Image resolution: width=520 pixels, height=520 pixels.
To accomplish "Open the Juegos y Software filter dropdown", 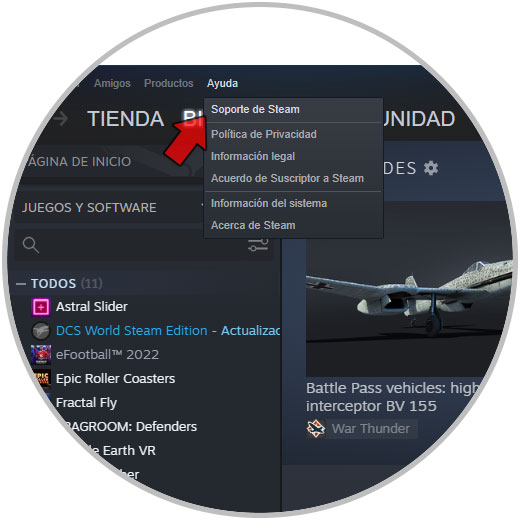I will click(x=112, y=208).
